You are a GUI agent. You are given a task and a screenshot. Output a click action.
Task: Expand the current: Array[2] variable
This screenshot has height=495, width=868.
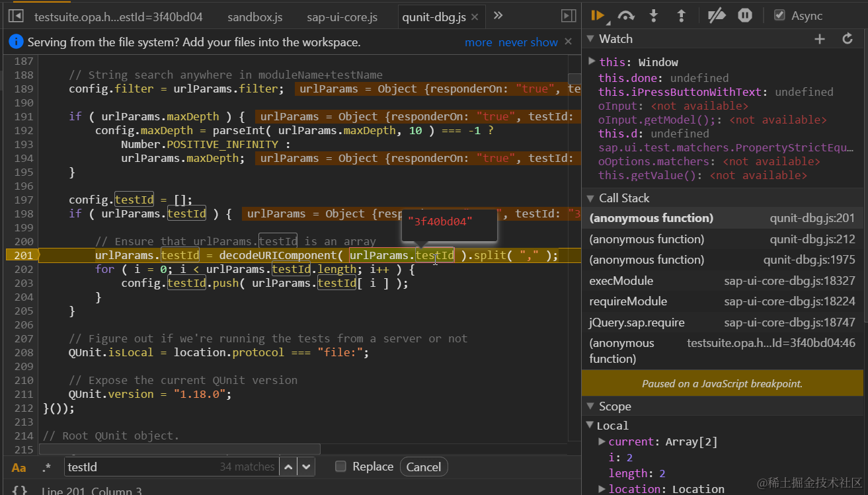[602, 441]
